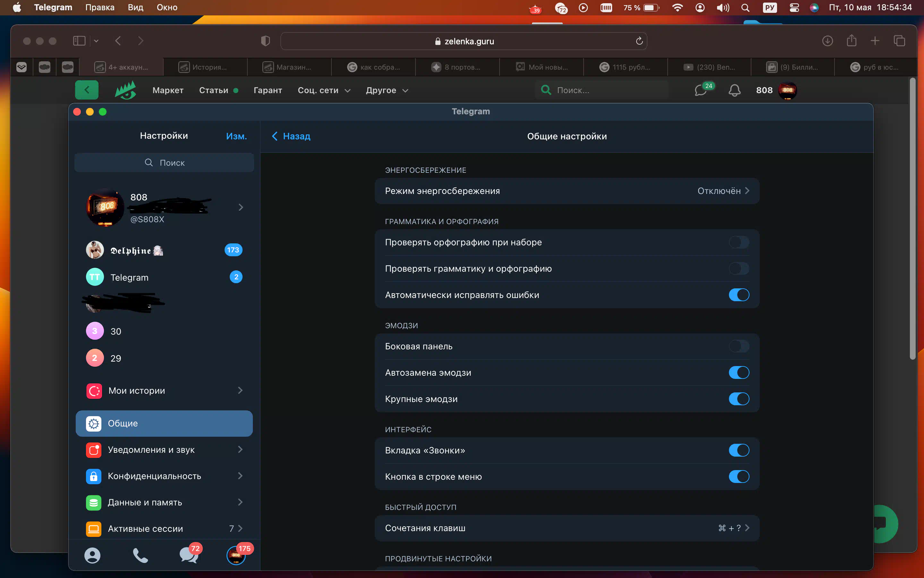Open keyboard shortcuts row chevron
The height and width of the screenshot is (578, 924).
click(747, 528)
